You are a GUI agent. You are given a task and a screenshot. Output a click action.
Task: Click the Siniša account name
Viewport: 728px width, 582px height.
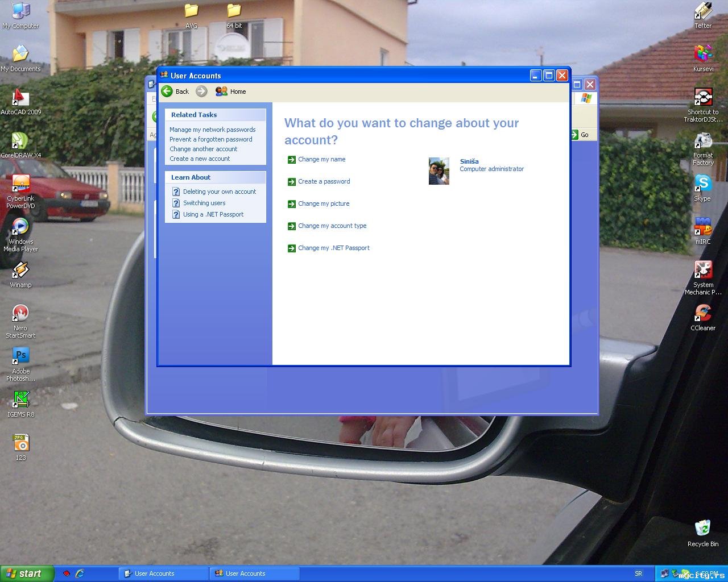point(469,161)
